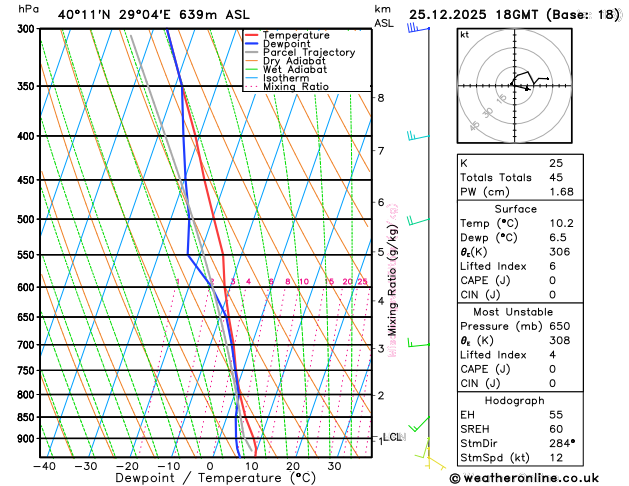629x486 pixels.
Task: Click the LCL marker on the height axis
Action: 392,437
